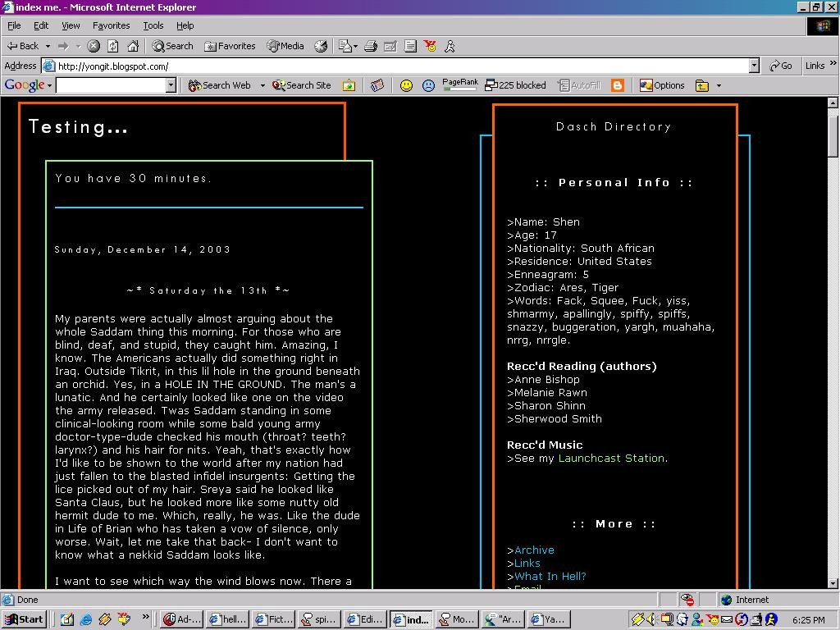Viewport: 840px width, 630px height.
Task: Open the Launchcast Station link
Action: (613, 458)
